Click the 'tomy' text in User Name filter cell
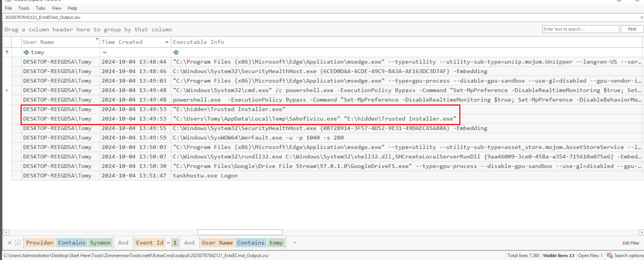The width and height of the screenshot is (644, 260). (x=38, y=52)
